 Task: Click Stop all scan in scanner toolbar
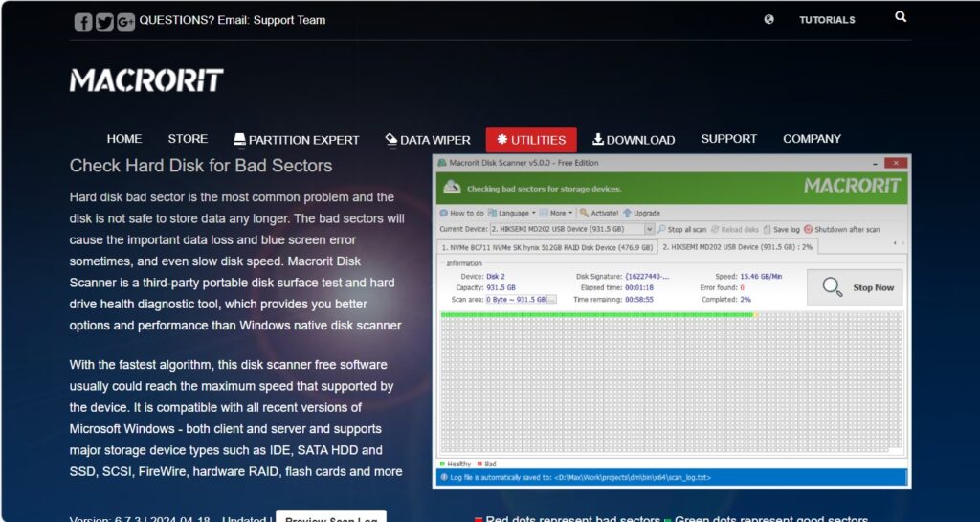(681, 230)
